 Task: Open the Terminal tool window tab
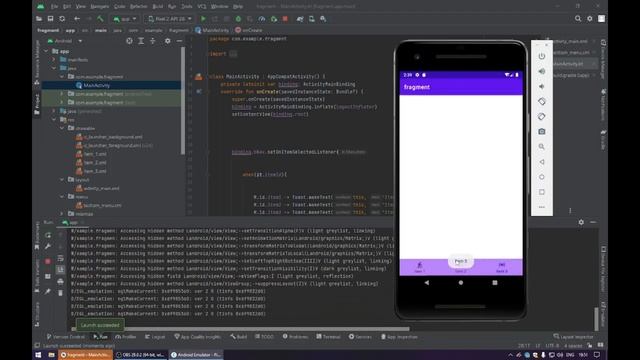(328, 337)
